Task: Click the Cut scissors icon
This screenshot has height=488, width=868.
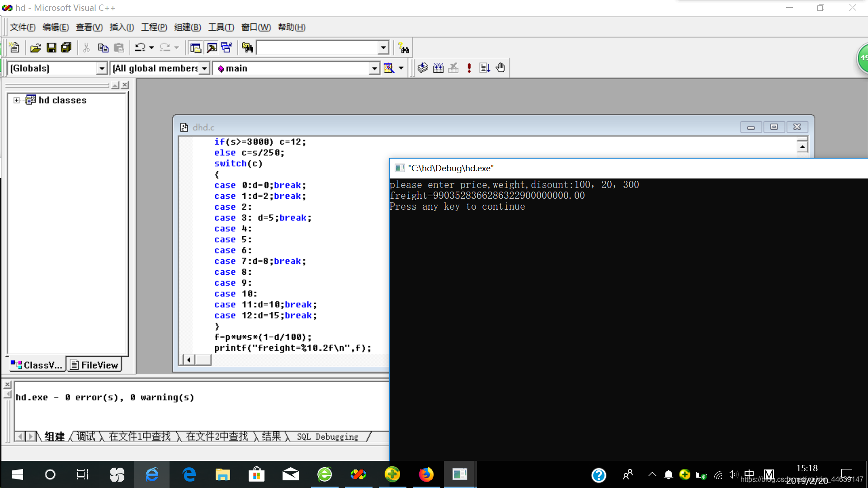Action: [86, 47]
